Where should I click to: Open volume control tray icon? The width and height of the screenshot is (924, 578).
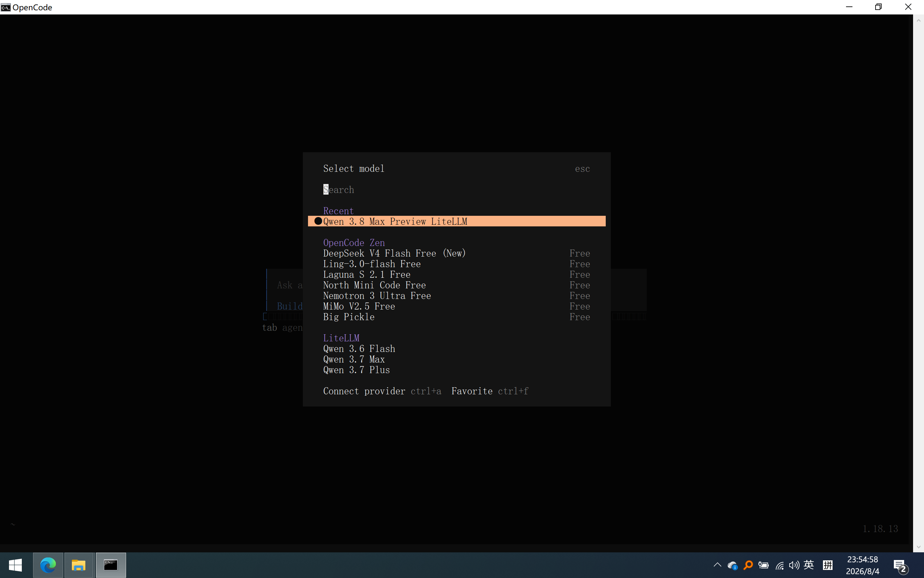pyautogui.click(x=794, y=565)
